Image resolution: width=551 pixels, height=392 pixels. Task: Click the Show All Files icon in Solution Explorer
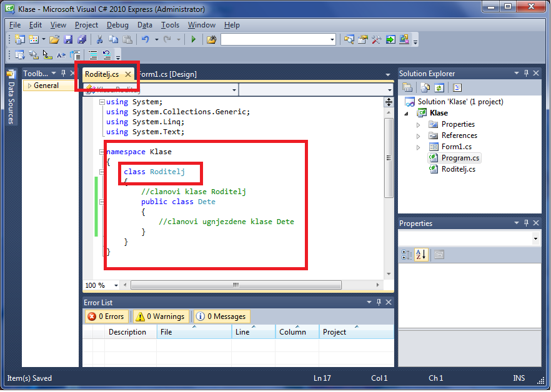pyautogui.click(x=425, y=87)
